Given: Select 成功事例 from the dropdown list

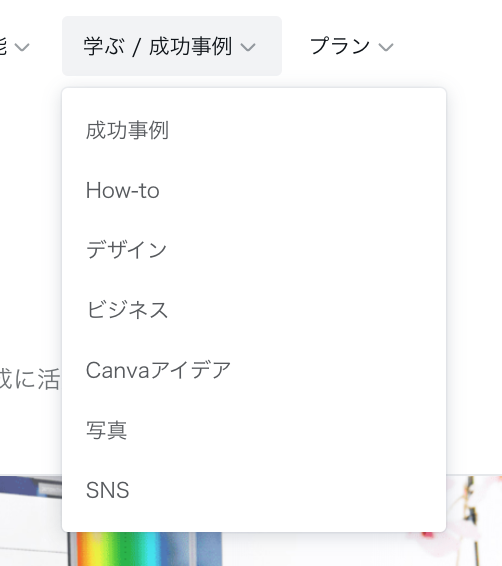Looking at the screenshot, I should (x=127, y=130).
